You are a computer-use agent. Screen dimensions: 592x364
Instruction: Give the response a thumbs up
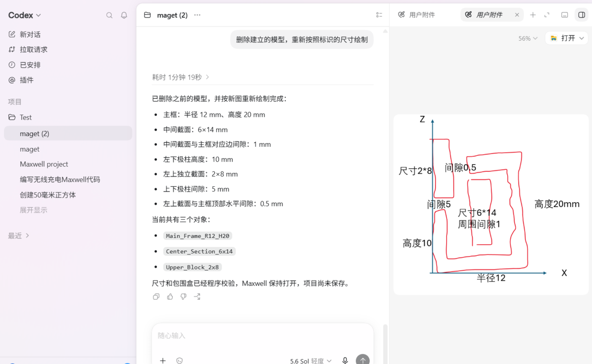click(x=170, y=296)
